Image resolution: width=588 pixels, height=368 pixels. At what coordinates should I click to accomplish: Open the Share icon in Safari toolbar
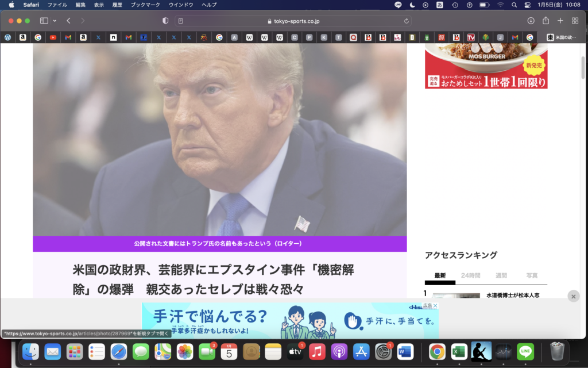(x=545, y=20)
